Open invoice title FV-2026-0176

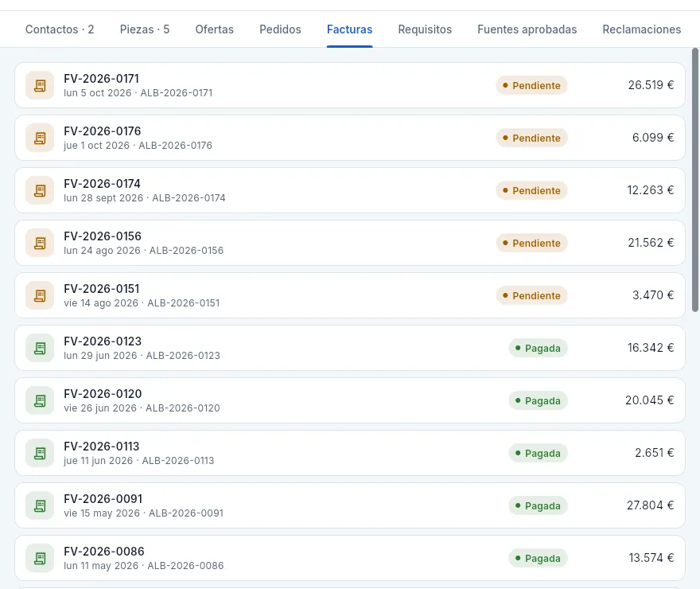103,131
